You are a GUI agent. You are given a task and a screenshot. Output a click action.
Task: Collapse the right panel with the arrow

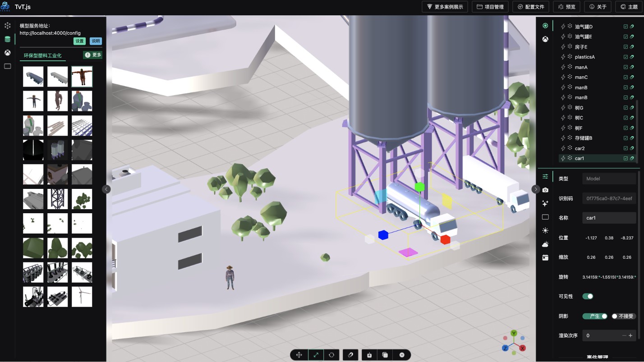click(x=536, y=189)
